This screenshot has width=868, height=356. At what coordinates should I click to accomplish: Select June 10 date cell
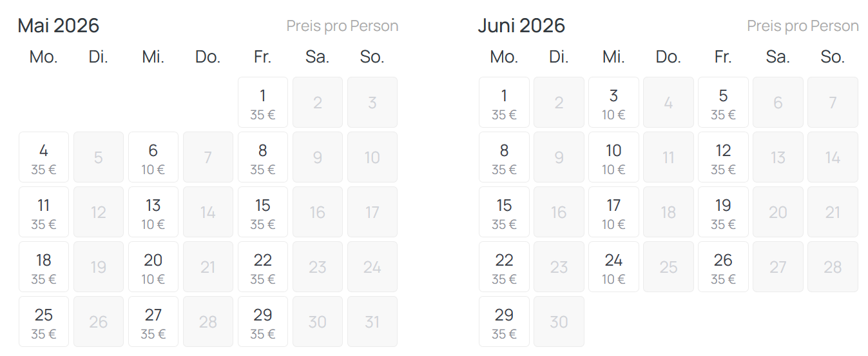tap(613, 157)
